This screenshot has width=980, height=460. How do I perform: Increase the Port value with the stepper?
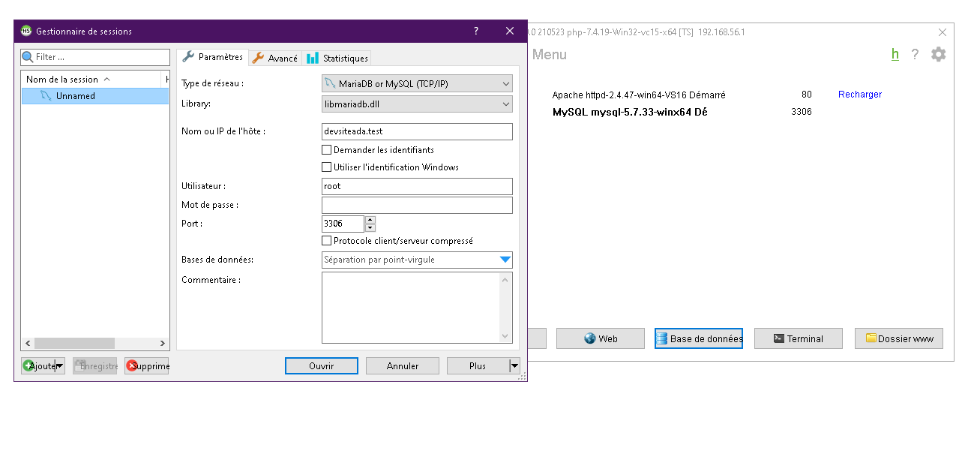coord(369,219)
